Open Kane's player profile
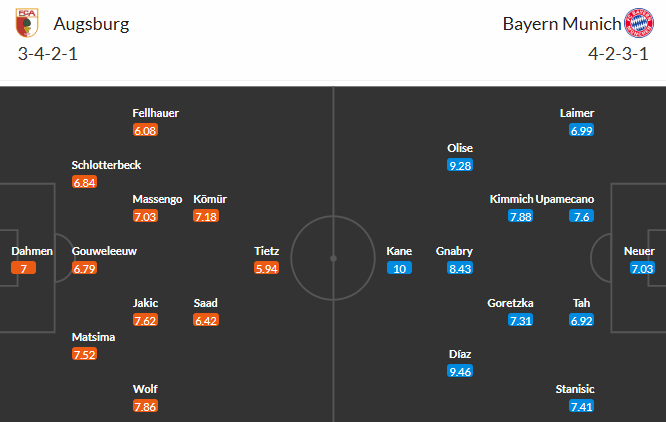 (399, 251)
